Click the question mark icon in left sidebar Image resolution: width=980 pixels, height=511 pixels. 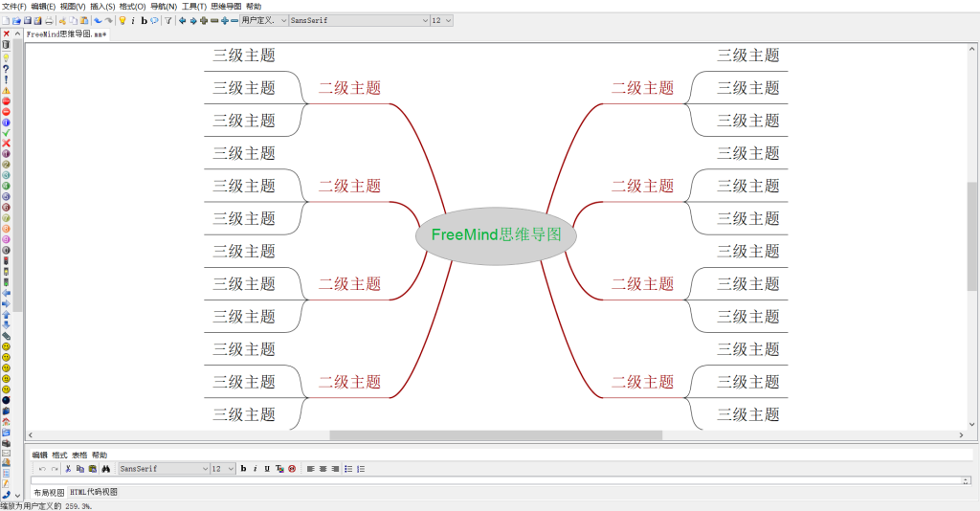click(7, 69)
